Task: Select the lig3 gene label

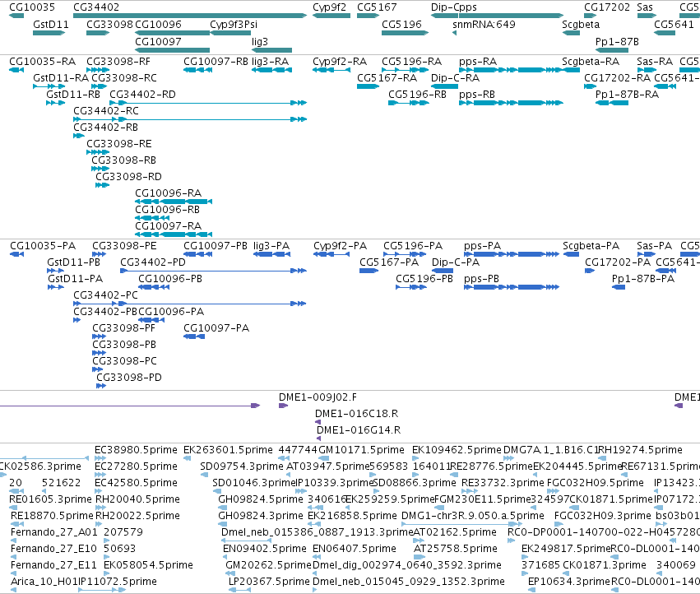Action: coord(260,41)
